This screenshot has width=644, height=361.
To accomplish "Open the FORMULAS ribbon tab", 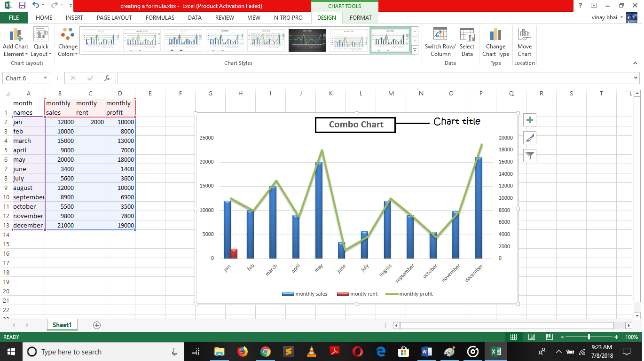I will tap(160, 17).
